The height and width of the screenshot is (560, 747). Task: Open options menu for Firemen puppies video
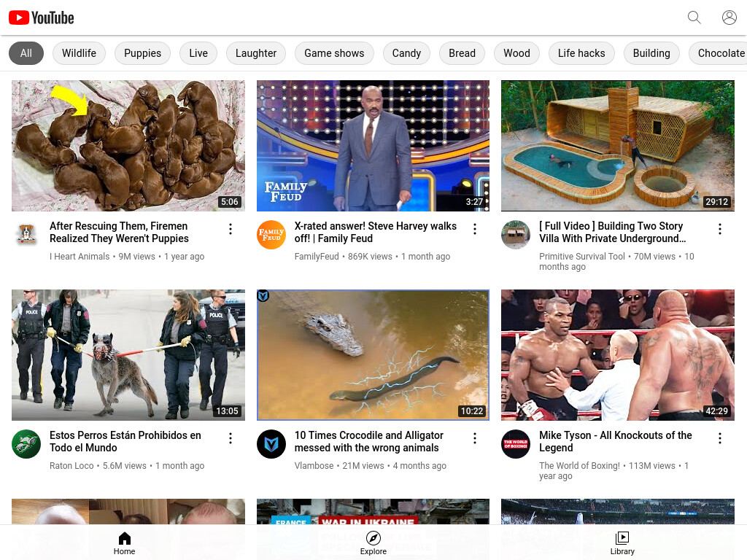point(231,229)
